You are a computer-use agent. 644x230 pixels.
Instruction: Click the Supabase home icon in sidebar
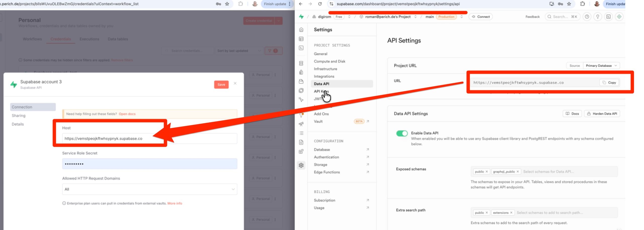(x=301, y=30)
